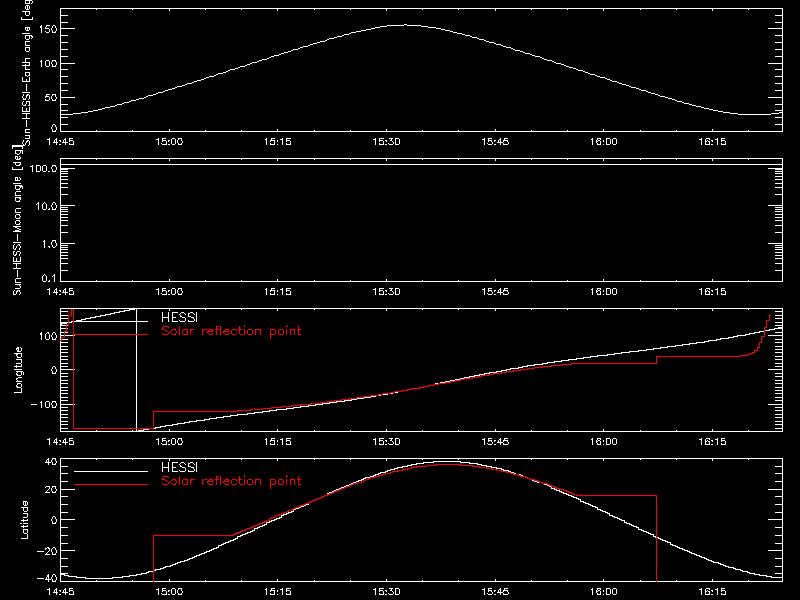Click 16:00 time label under Earth angle plot
Viewport: 800px width, 600px height.
click(604, 142)
